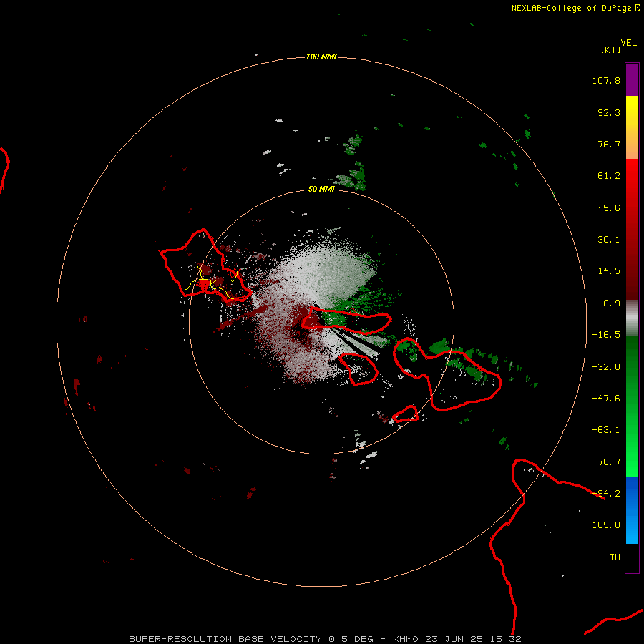Click the 50 NMI range ring label

(x=321, y=189)
